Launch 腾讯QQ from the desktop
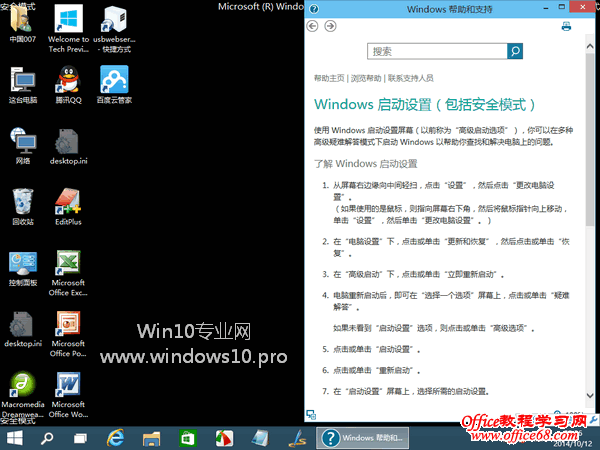Image resolution: width=600 pixels, height=450 pixels. [x=68, y=85]
